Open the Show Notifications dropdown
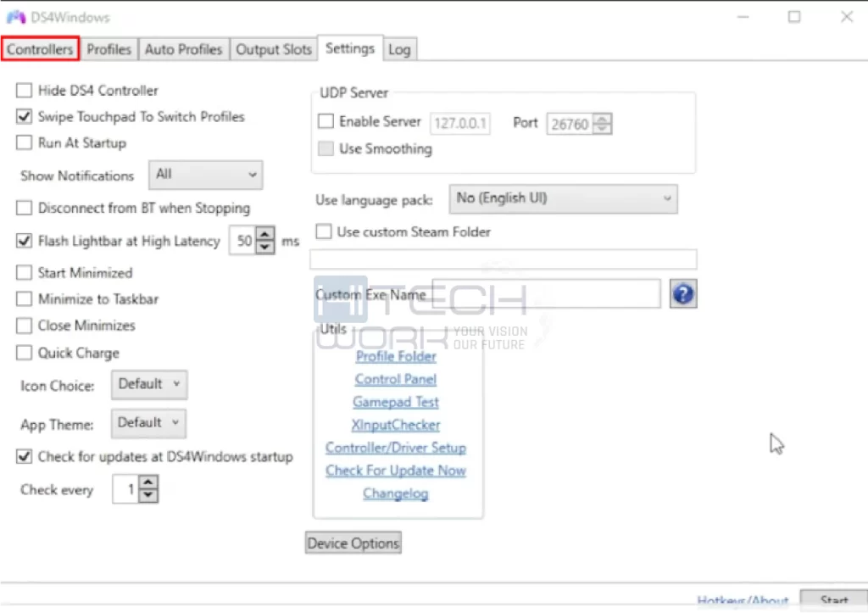Screen dimensions: 868x613 click(205, 175)
